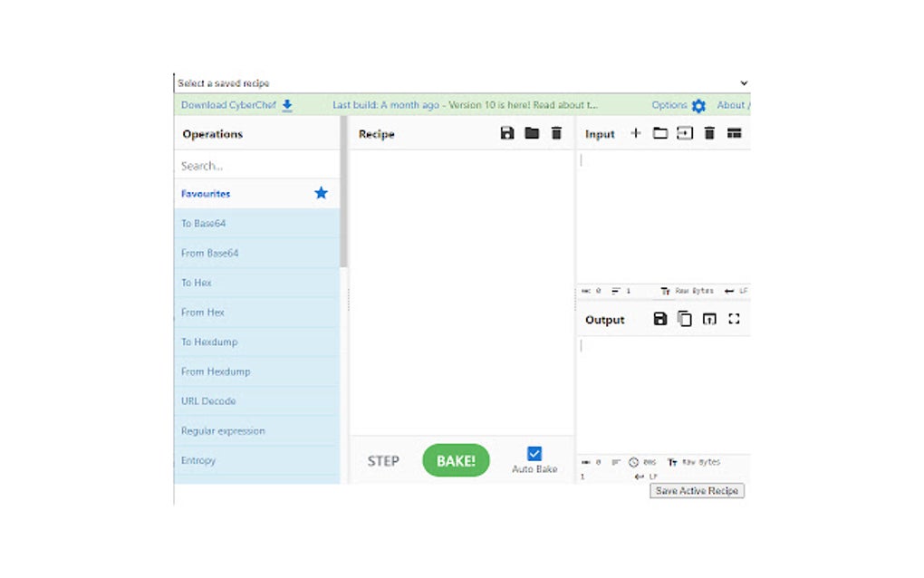Viewport: 924px width, 578px height.
Task: Load a saved recipe from file
Action: 531,133
